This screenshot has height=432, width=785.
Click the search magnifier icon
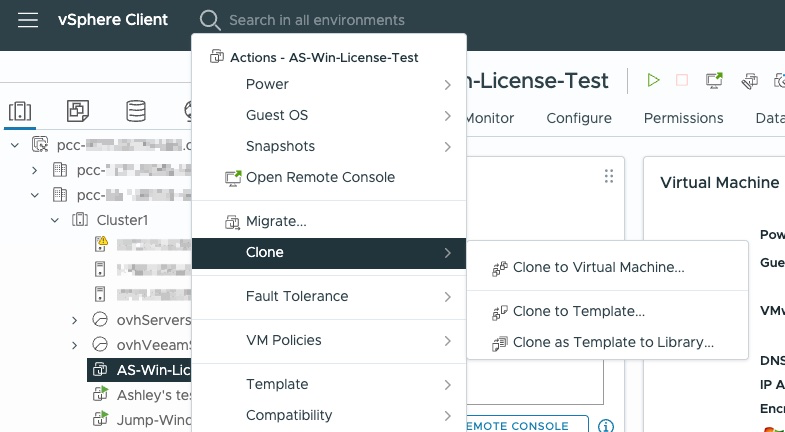(x=210, y=20)
